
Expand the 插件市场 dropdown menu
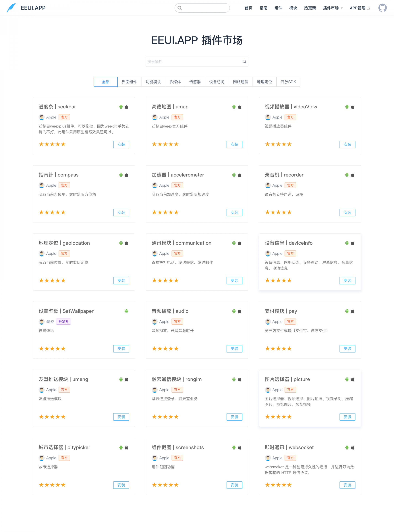(x=333, y=8)
